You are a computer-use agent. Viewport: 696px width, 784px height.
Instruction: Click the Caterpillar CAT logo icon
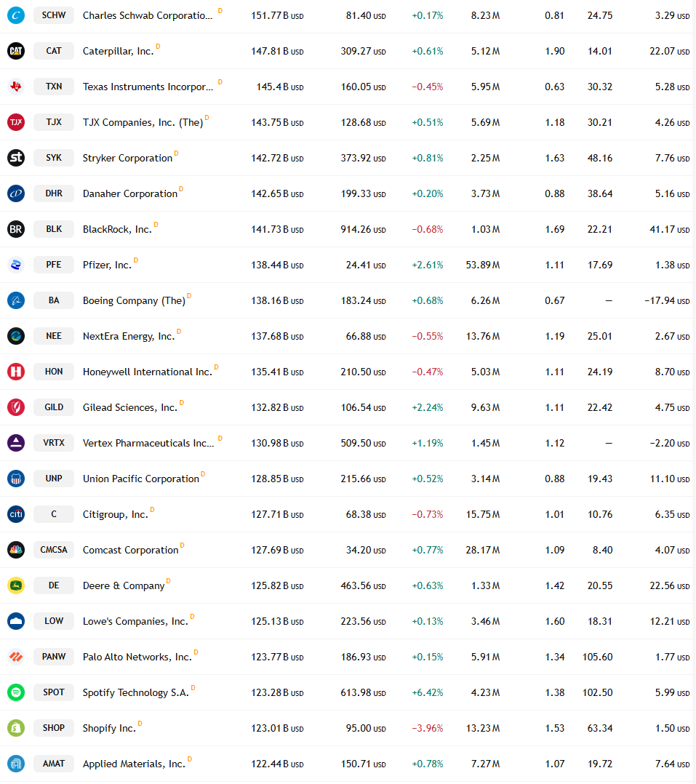[x=16, y=51]
